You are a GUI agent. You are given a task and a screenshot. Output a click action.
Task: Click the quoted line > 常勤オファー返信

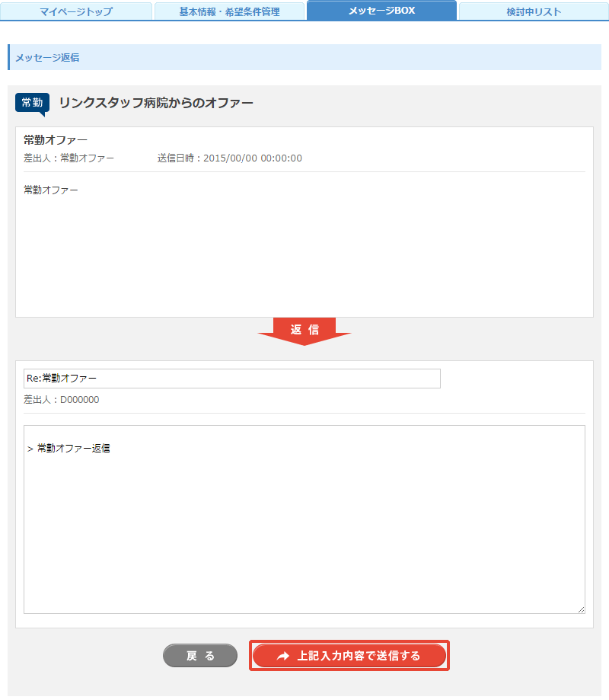click(69, 448)
